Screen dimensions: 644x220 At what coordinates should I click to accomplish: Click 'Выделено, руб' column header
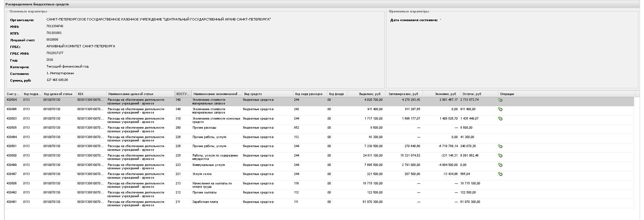pyautogui.click(x=366, y=94)
